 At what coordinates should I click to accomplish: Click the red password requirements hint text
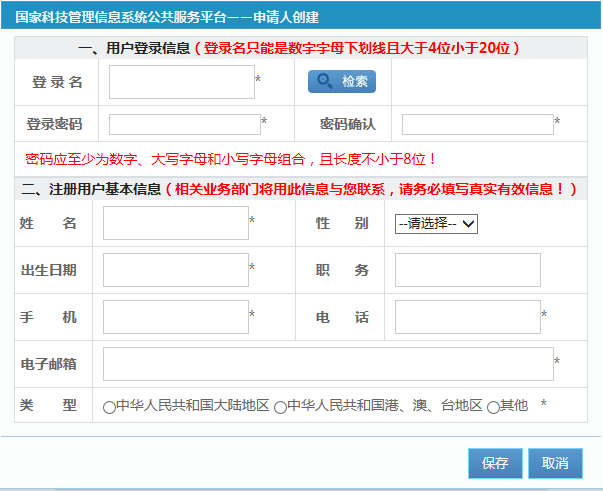(x=231, y=159)
